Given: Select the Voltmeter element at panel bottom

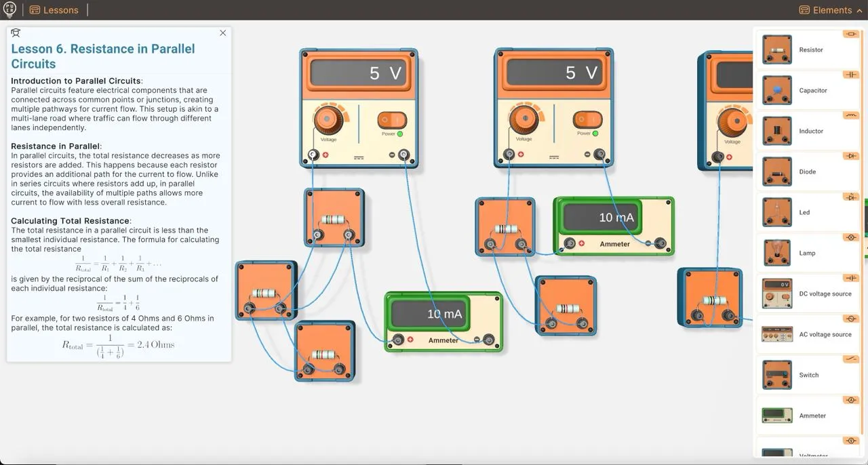Looking at the screenshot, I should tap(808, 453).
